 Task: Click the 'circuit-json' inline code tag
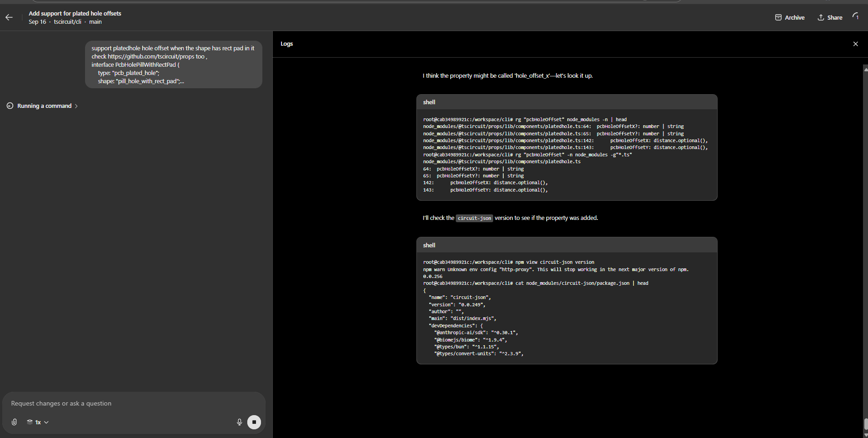[x=474, y=218]
